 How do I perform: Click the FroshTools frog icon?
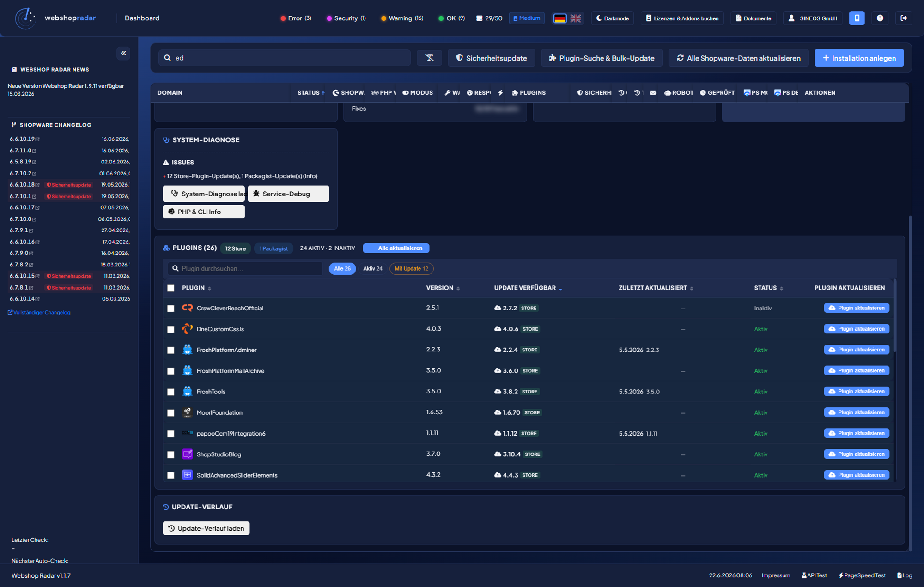point(187,392)
